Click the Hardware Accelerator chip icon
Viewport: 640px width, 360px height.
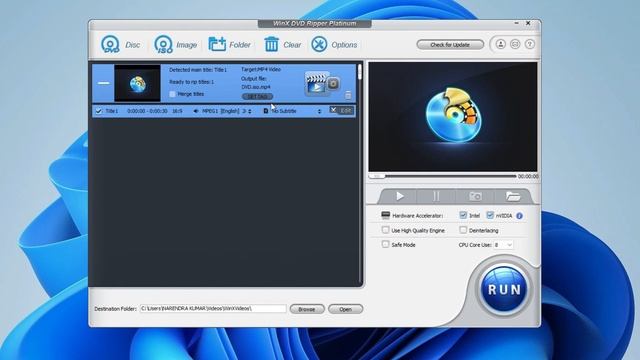(x=385, y=215)
